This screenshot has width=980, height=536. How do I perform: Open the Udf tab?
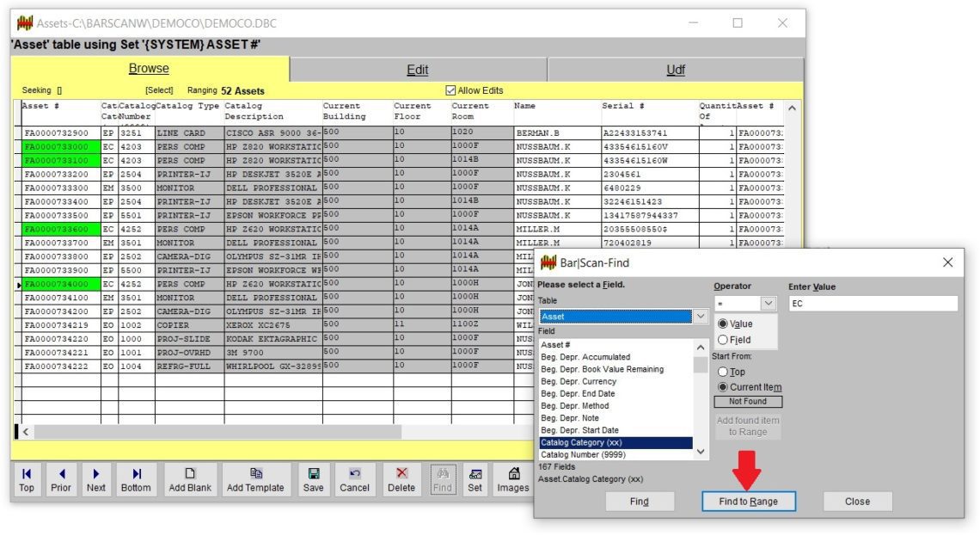676,70
